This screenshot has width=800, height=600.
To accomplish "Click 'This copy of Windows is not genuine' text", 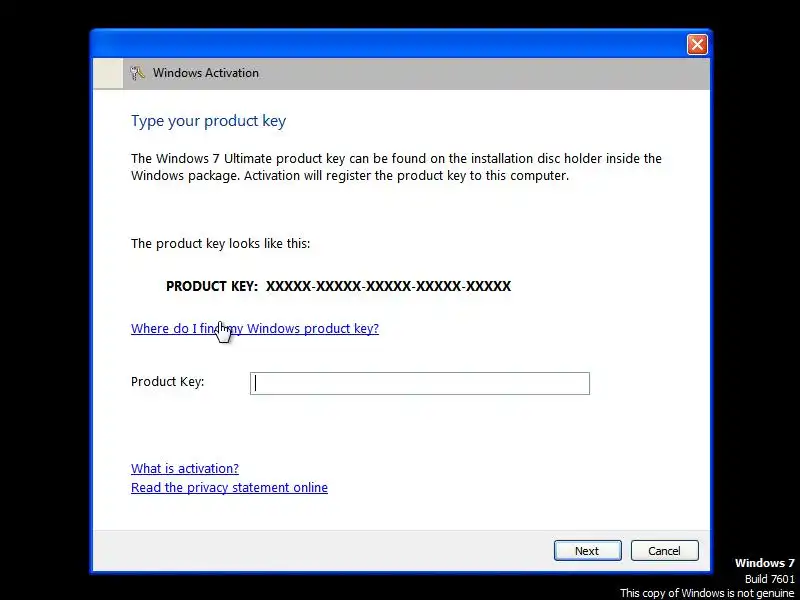I will click(707, 593).
